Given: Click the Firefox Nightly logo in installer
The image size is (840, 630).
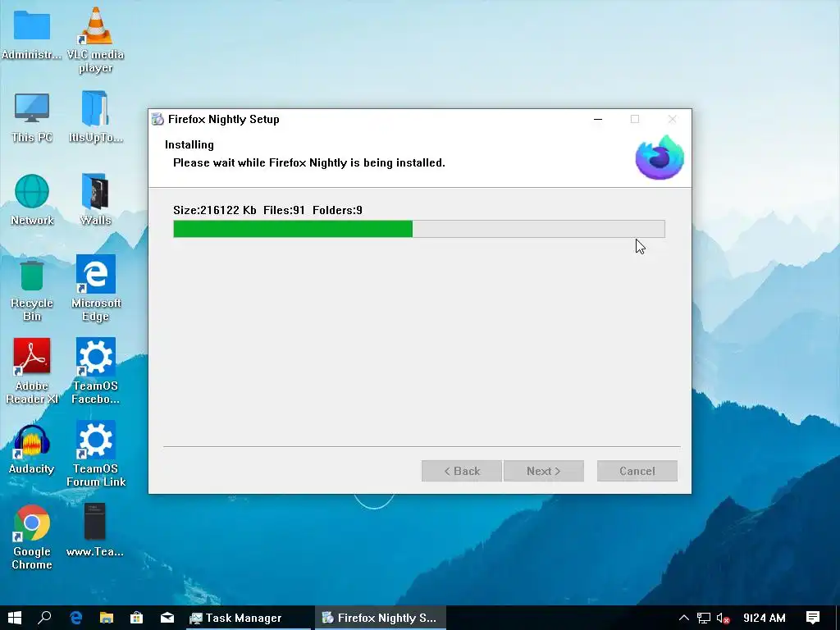Looking at the screenshot, I should [x=660, y=157].
